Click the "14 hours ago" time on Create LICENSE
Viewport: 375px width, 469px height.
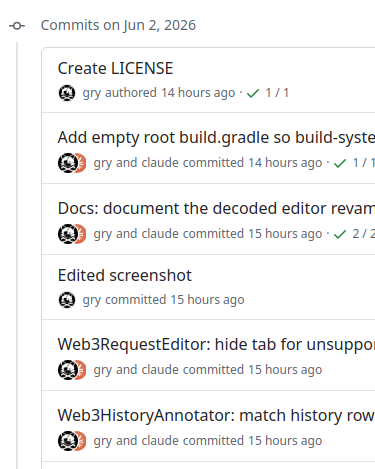tap(198, 93)
